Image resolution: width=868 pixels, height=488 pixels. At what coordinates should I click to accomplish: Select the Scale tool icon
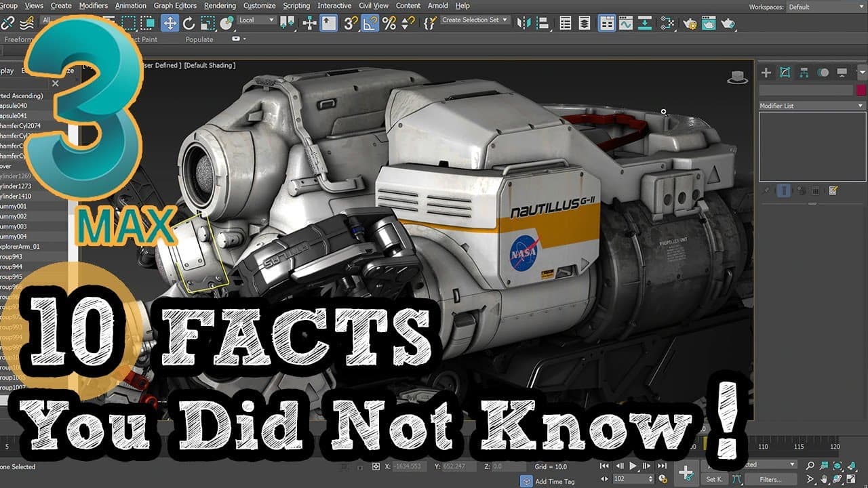coord(208,23)
